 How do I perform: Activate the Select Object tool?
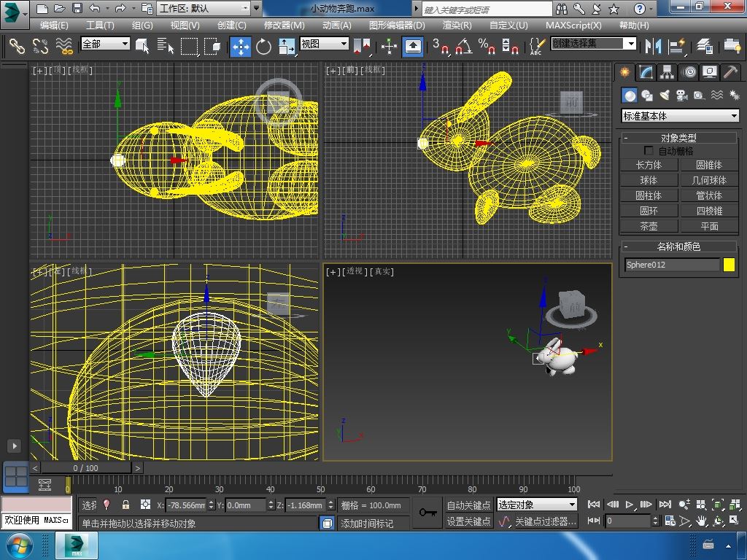pyautogui.click(x=142, y=46)
